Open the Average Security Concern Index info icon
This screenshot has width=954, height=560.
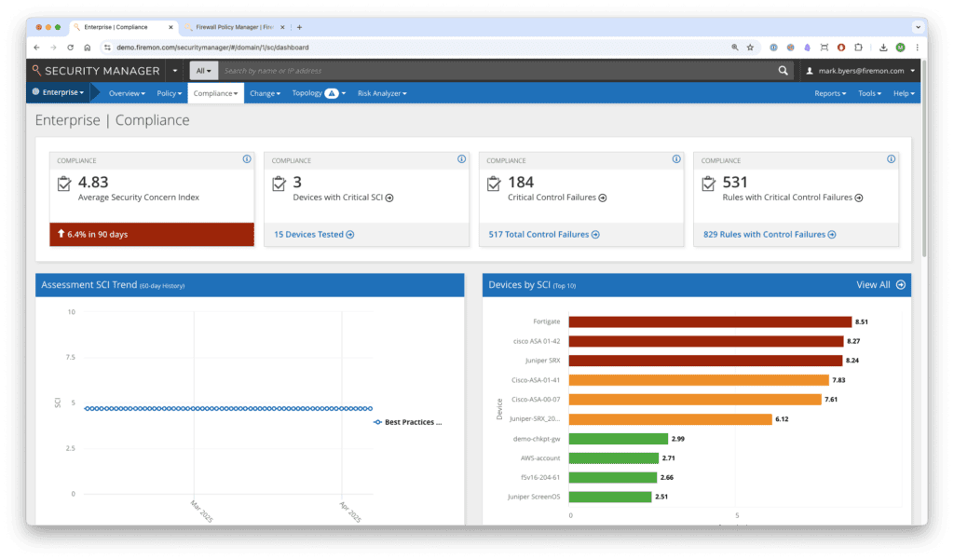coord(246,159)
